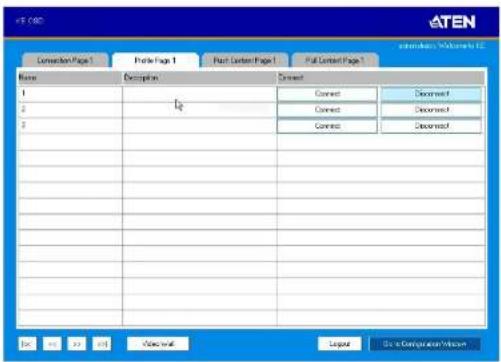Click Connect for profile row 1

click(327, 94)
